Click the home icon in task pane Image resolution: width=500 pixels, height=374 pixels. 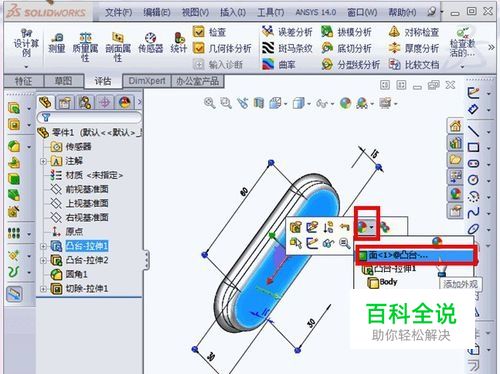coord(455,126)
